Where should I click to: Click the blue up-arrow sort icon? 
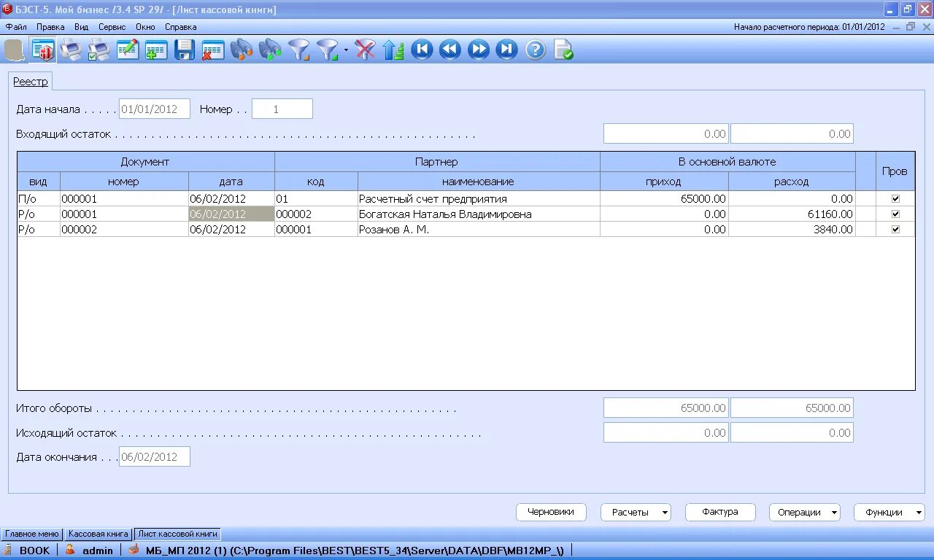click(393, 50)
